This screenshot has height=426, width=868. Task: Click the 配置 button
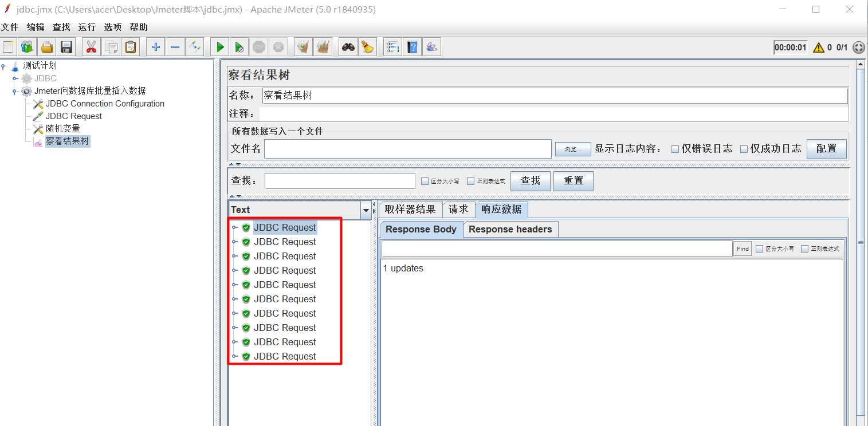click(x=826, y=149)
